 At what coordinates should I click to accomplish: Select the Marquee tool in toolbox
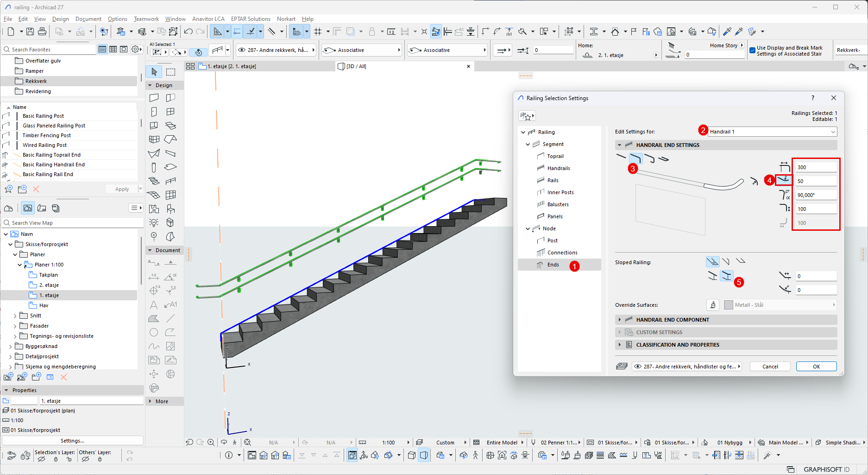tap(171, 72)
